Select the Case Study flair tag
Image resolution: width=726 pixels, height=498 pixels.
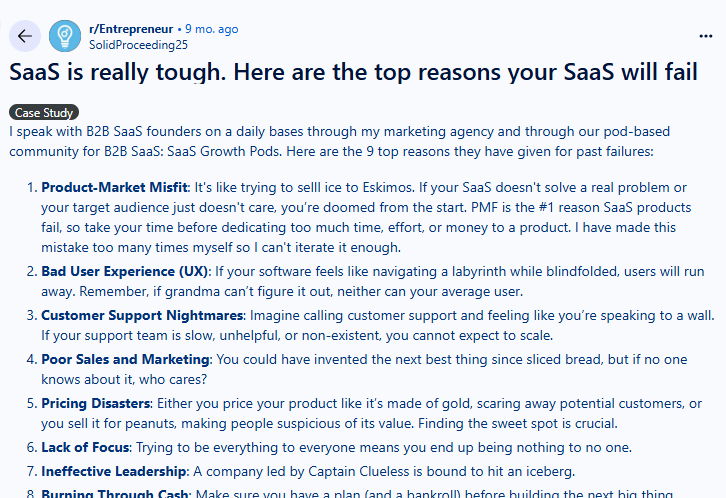[43, 113]
